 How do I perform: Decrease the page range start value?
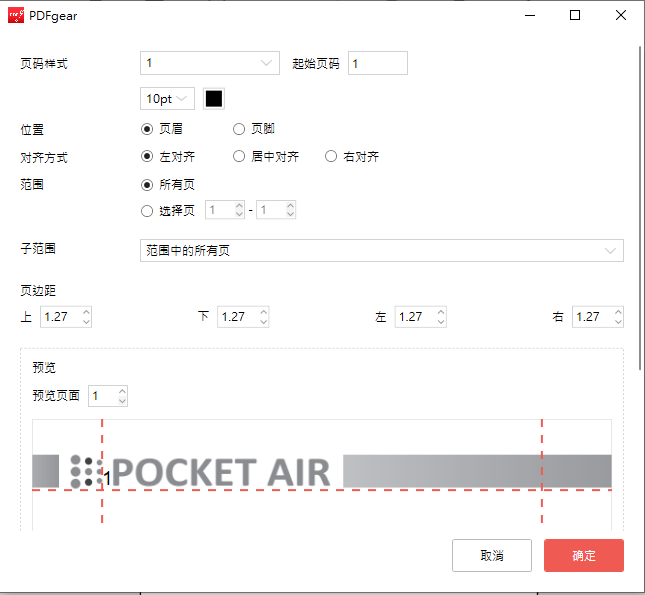pyautogui.click(x=239, y=214)
